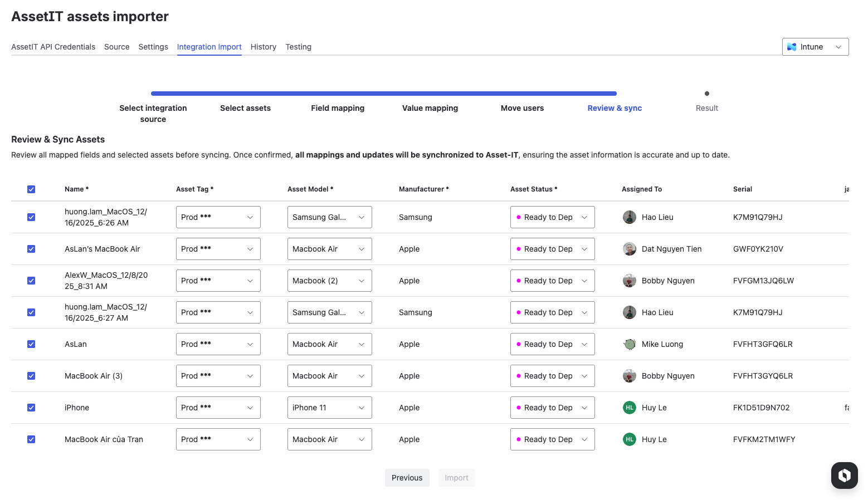This screenshot has width=868, height=500.
Task: Open the Intune source dropdown
Action: (x=815, y=47)
